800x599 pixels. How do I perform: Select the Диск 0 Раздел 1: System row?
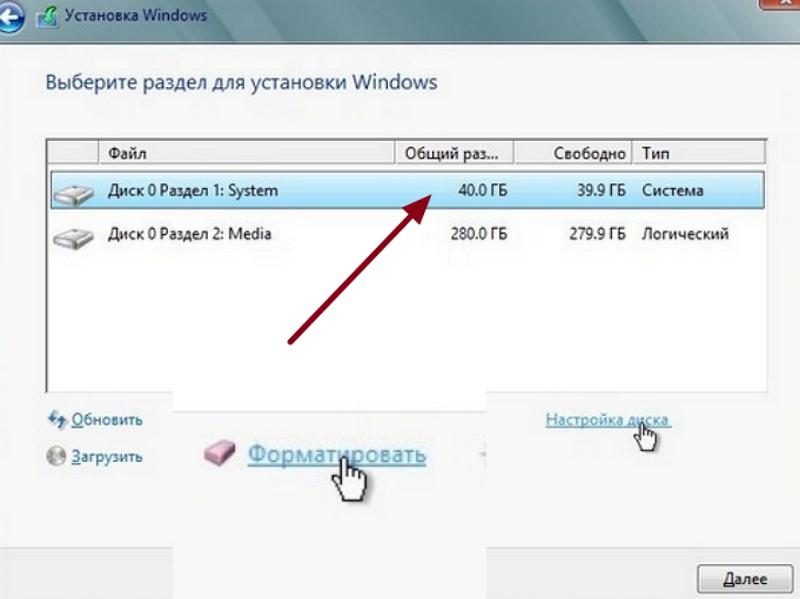408,190
